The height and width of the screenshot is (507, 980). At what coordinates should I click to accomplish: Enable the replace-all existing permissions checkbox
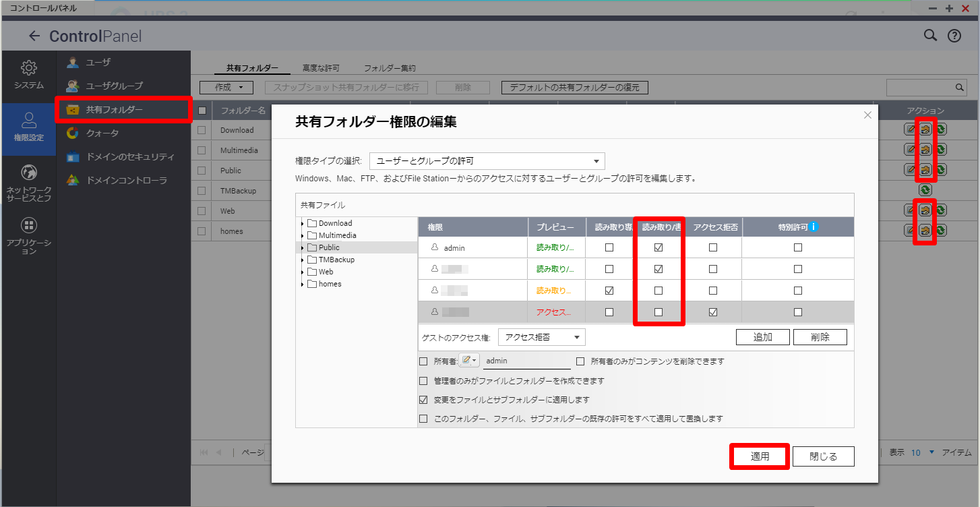tap(423, 419)
